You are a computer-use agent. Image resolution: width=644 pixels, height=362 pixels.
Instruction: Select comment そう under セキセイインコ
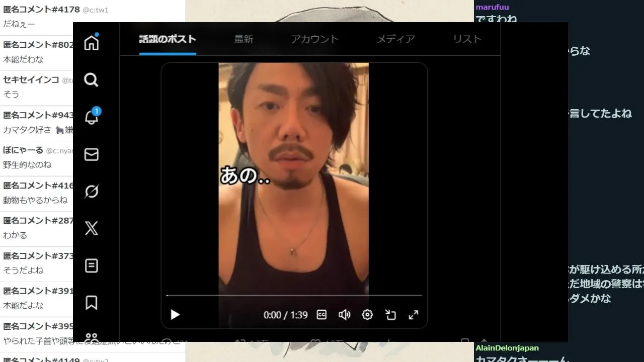tap(11, 95)
